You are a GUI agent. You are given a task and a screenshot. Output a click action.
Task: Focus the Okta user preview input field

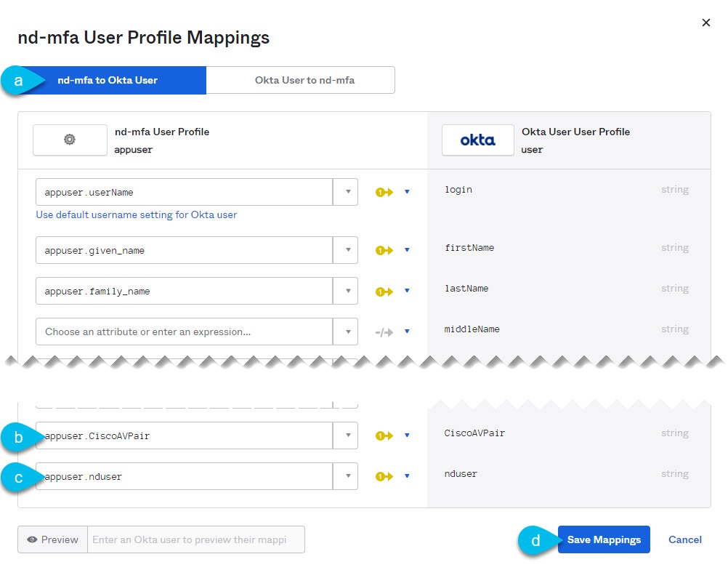click(196, 539)
